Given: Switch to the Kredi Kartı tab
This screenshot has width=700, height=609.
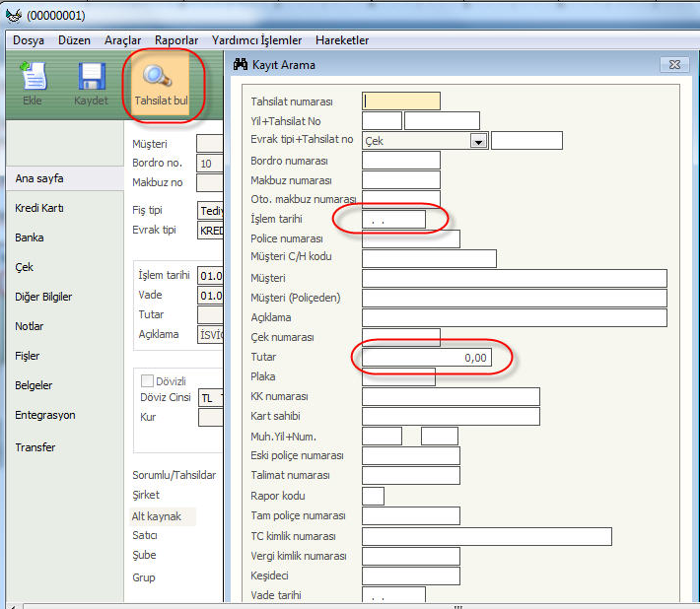Looking at the screenshot, I should coord(39,208).
